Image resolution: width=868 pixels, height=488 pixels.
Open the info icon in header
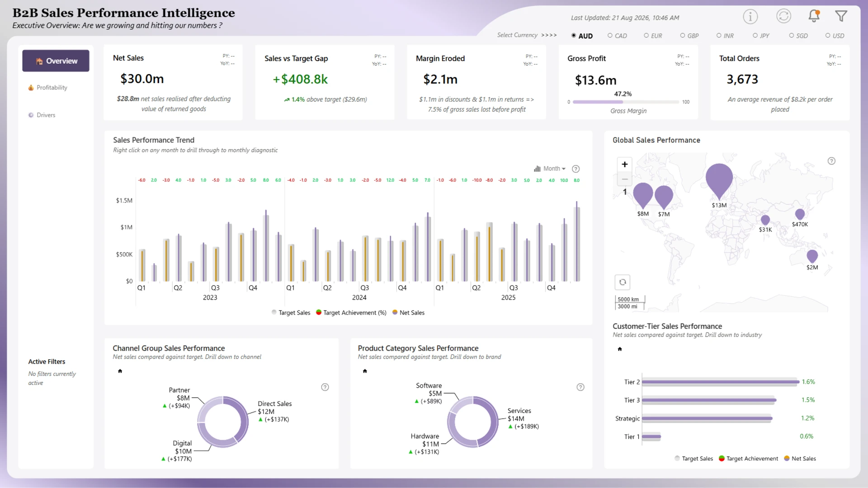click(x=750, y=17)
